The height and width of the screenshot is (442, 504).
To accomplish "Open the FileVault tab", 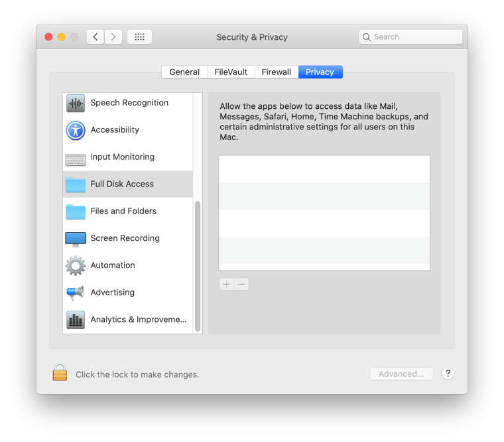I will click(231, 72).
